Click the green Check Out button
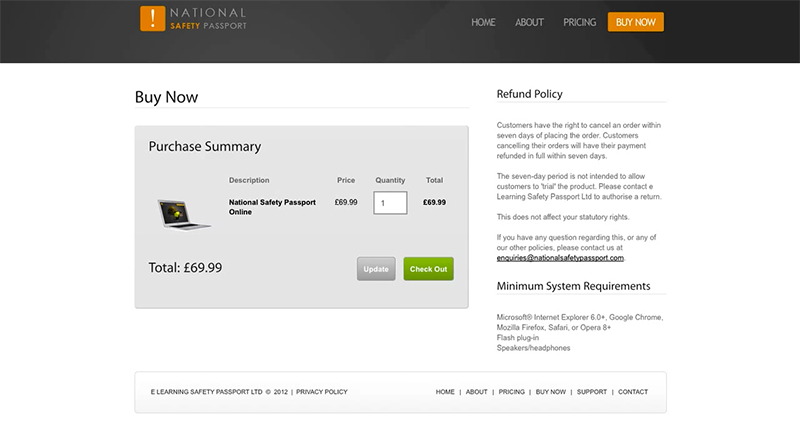 click(428, 269)
